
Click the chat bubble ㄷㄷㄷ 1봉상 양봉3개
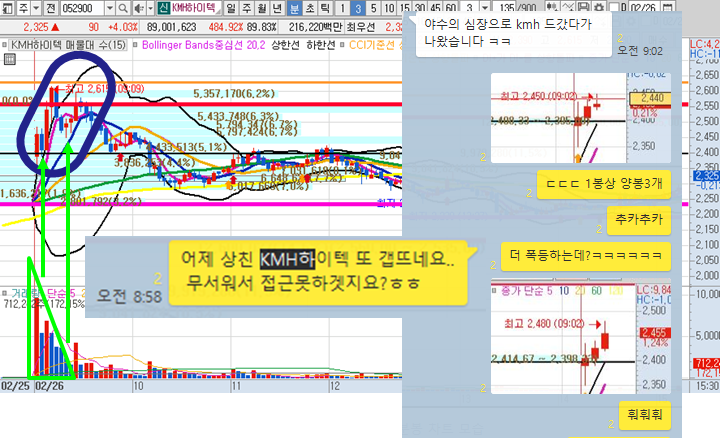(604, 185)
